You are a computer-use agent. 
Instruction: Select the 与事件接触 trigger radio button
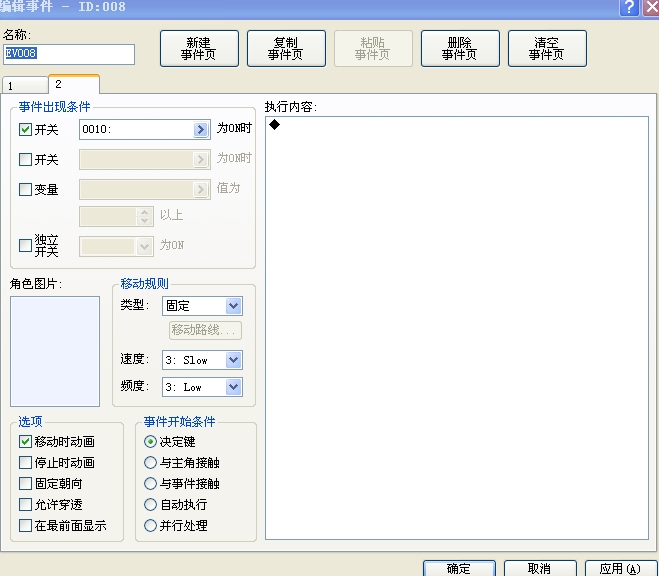point(150,484)
